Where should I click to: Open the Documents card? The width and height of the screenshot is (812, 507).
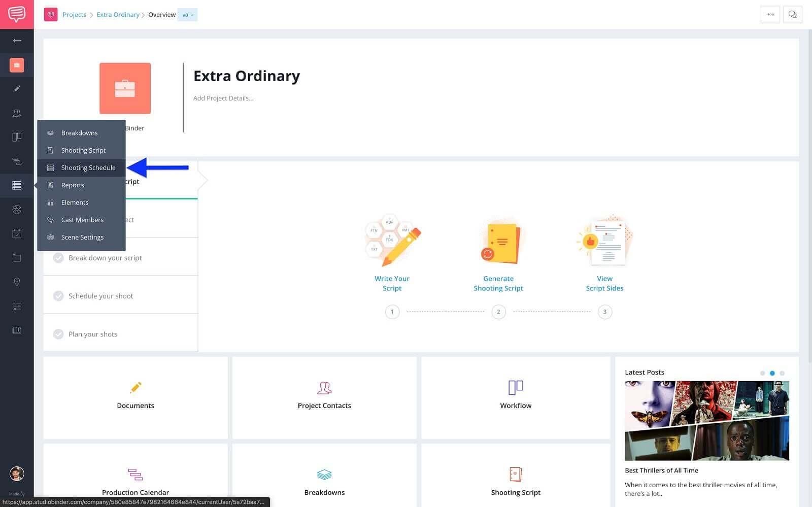click(136, 397)
